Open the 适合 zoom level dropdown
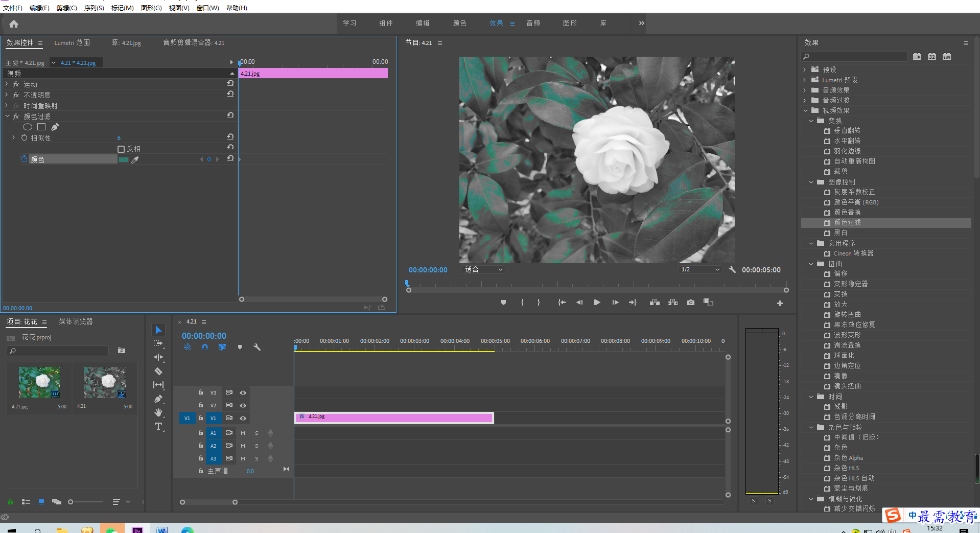 (483, 269)
